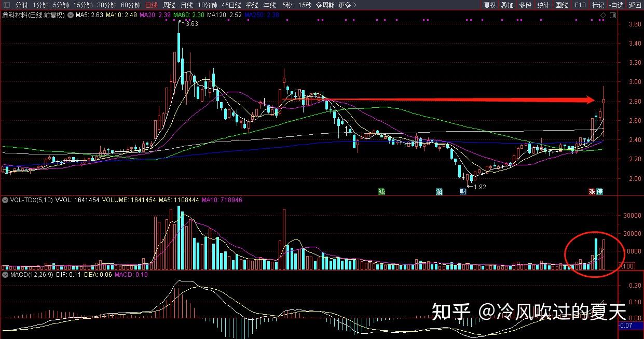Click the diamond marker icon in the chart header

pos(602,15)
